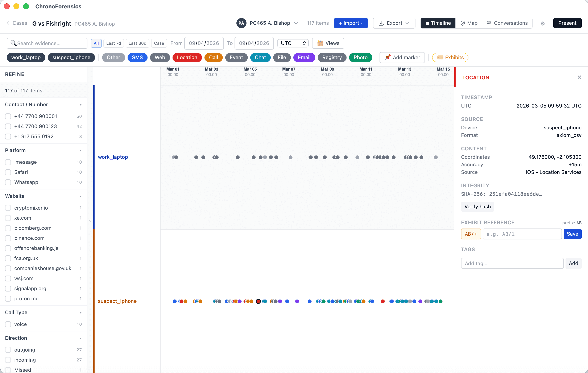Screen dimensions: 588x373
Task: Click the PA user avatar
Action: (x=241, y=23)
